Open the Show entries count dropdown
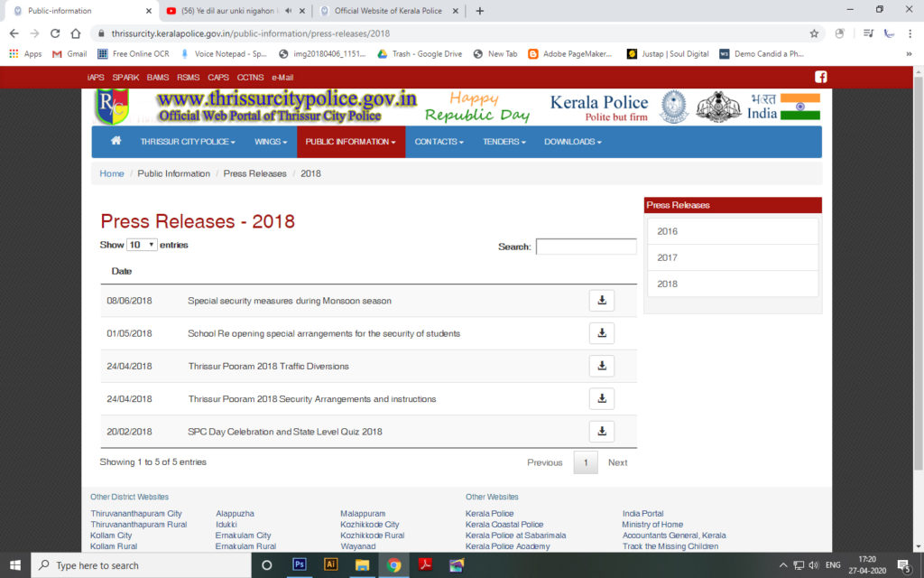This screenshot has width=924, height=578. point(142,245)
